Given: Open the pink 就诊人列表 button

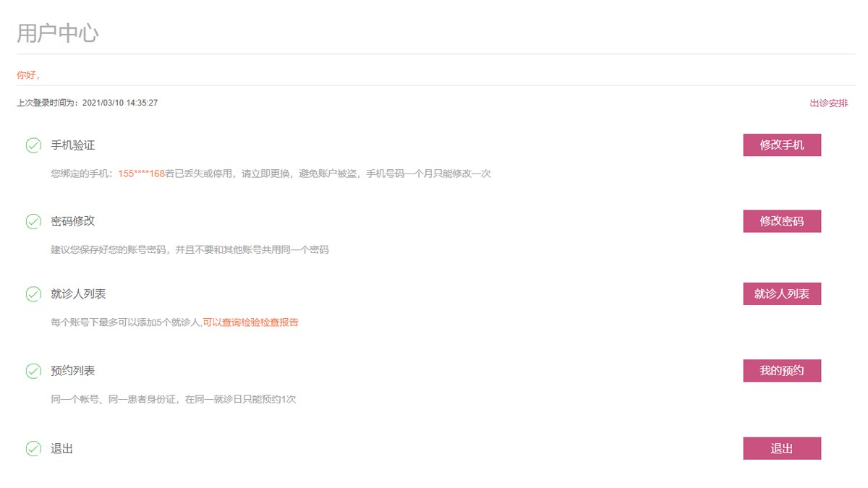Looking at the screenshot, I should tap(781, 294).
